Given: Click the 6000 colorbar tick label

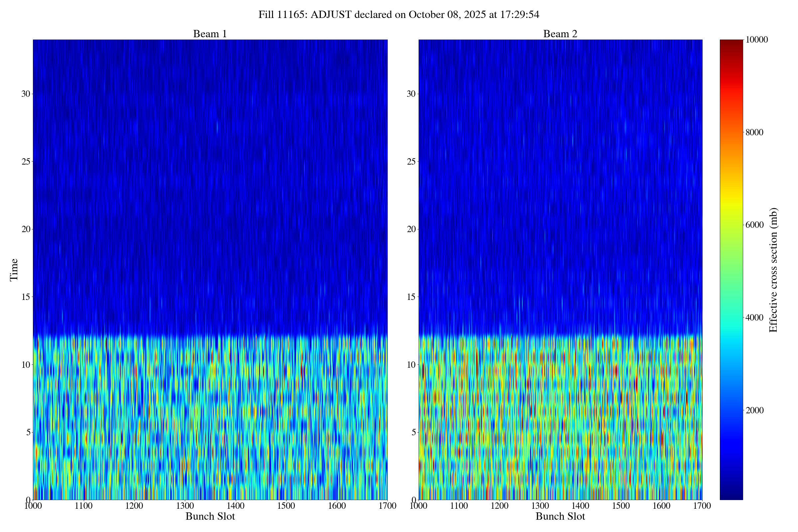Looking at the screenshot, I should (x=754, y=225).
